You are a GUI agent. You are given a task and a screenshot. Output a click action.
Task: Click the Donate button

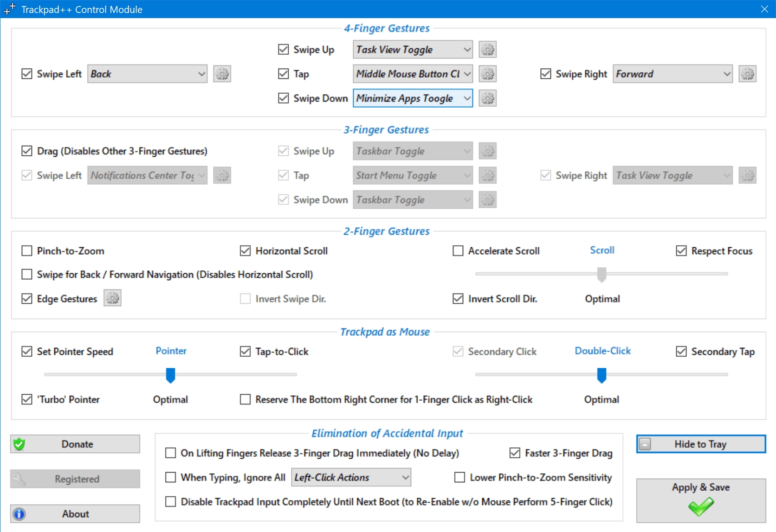tap(75, 444)
